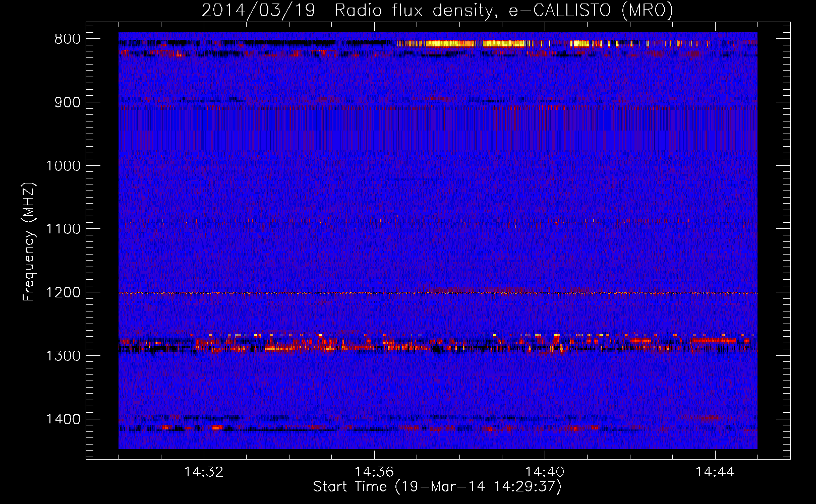Select the 14:40 time tick label
The height and width of the screenshot is (504, 816).
click(x=545, y=472)
